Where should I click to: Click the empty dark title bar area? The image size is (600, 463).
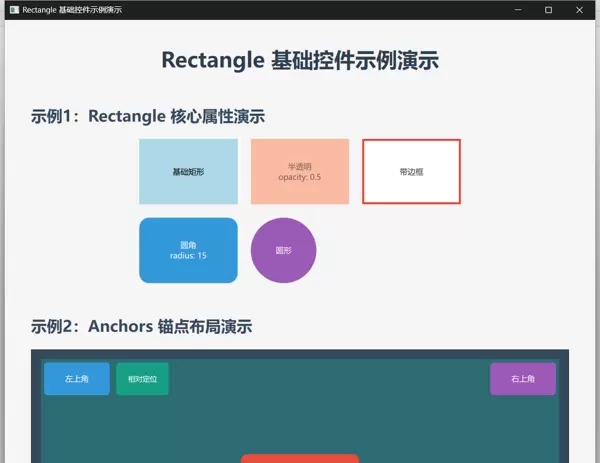pos(300,9)
